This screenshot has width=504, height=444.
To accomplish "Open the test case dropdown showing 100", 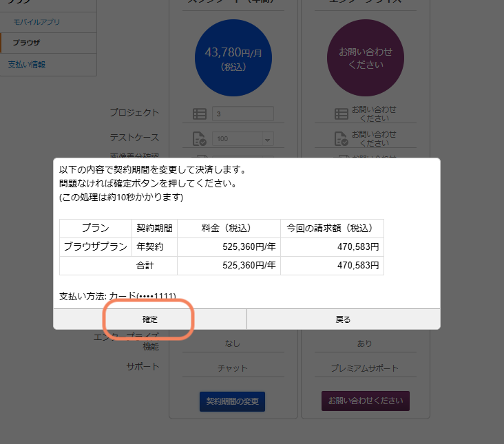I will pos(243,139).
